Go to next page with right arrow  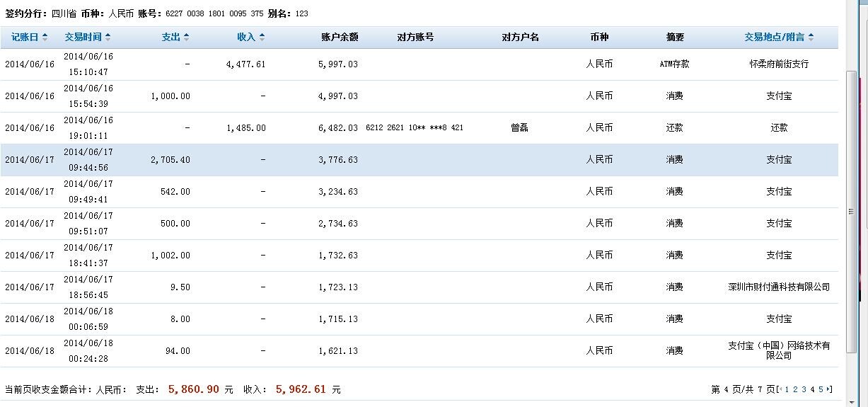click(829, 389)
